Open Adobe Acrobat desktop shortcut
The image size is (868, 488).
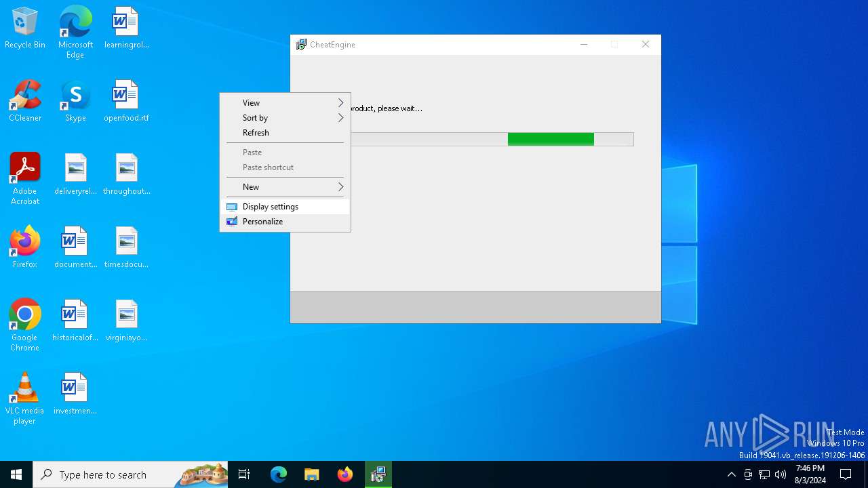pos(25,179)
